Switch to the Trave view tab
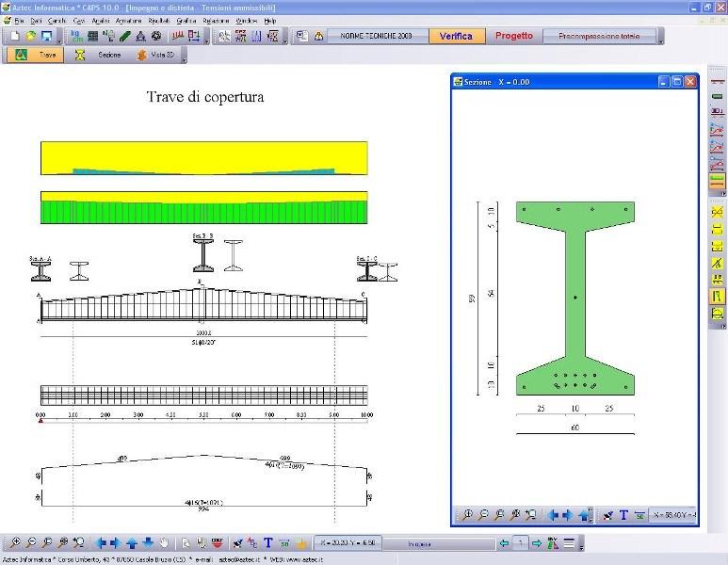The width and height of the screenshot is (728, 565). tap(36, 55)
